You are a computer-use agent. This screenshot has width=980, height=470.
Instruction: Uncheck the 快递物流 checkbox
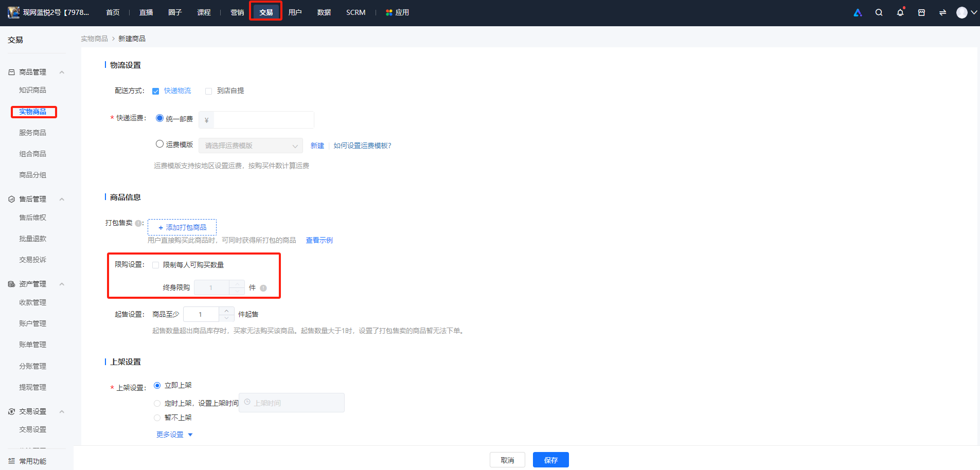(155, 91)
